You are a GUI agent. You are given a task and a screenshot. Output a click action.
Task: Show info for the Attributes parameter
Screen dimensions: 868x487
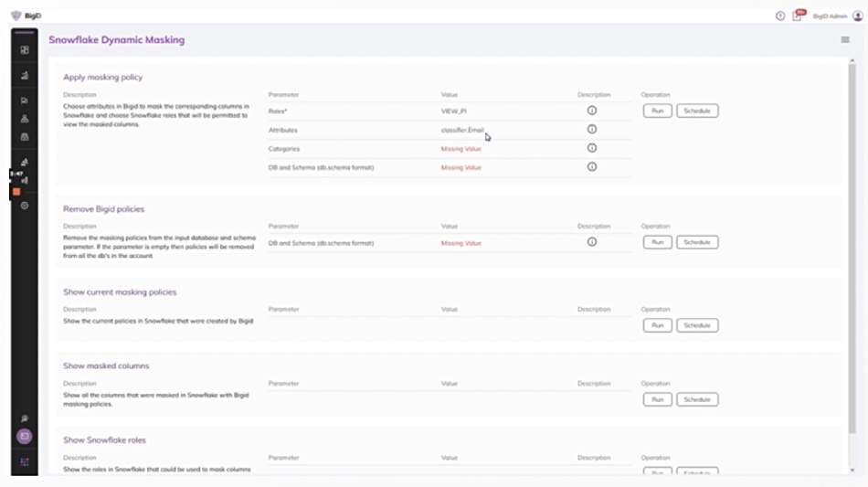592,130
